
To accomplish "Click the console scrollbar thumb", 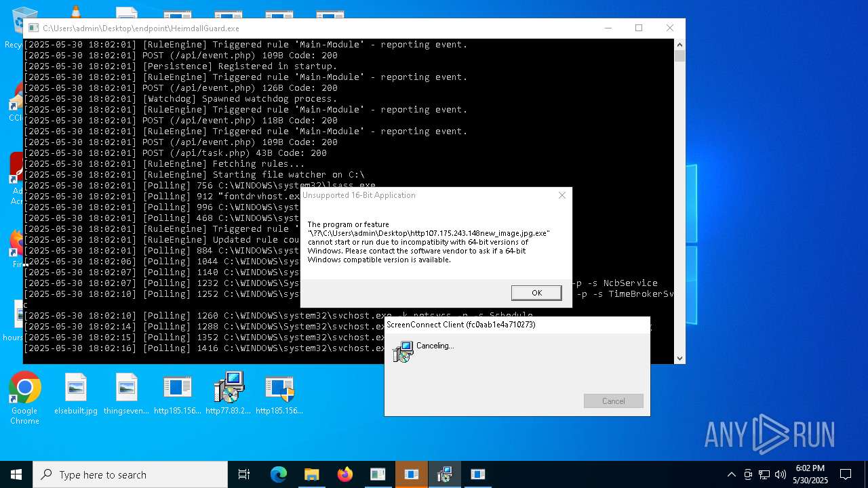I will pyautogui.click(x=679, y=56).
